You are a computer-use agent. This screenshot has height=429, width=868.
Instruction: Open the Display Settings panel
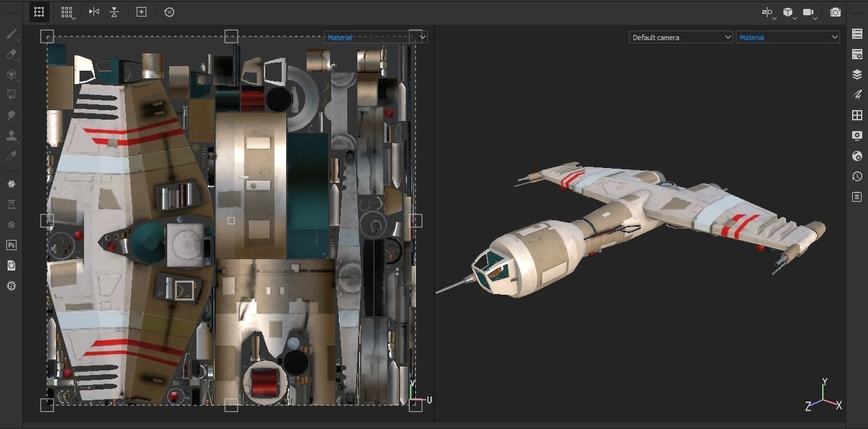[x=857, y=136]
